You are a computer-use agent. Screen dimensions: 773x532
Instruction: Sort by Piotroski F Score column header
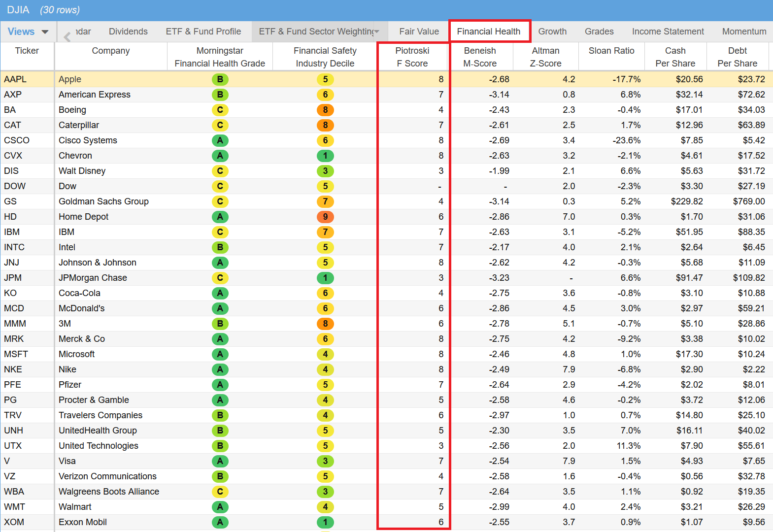(x=412, y=57)
